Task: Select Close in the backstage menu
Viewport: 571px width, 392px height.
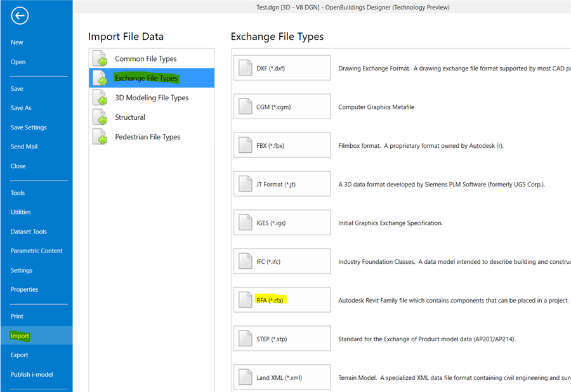Action: pos(18,166)
